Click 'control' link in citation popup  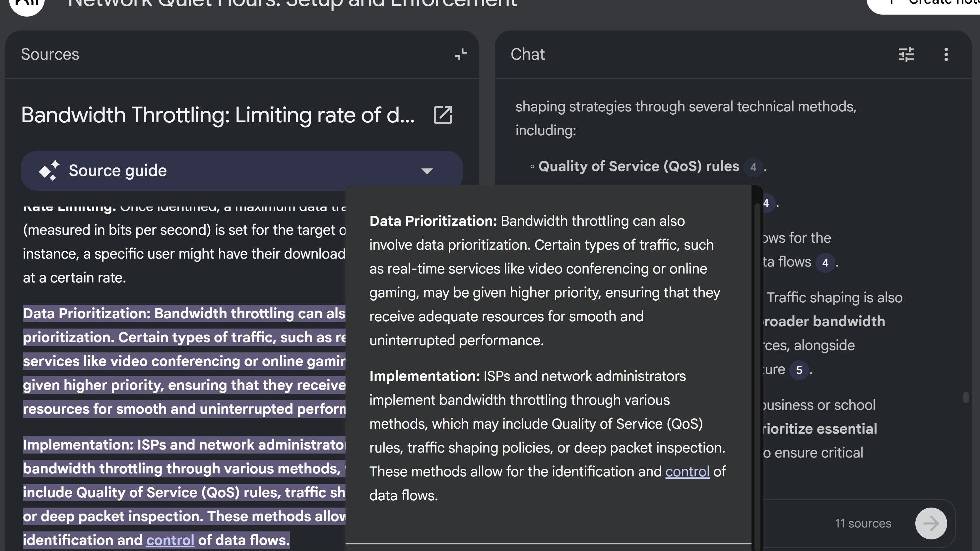[x=687, y=471]
